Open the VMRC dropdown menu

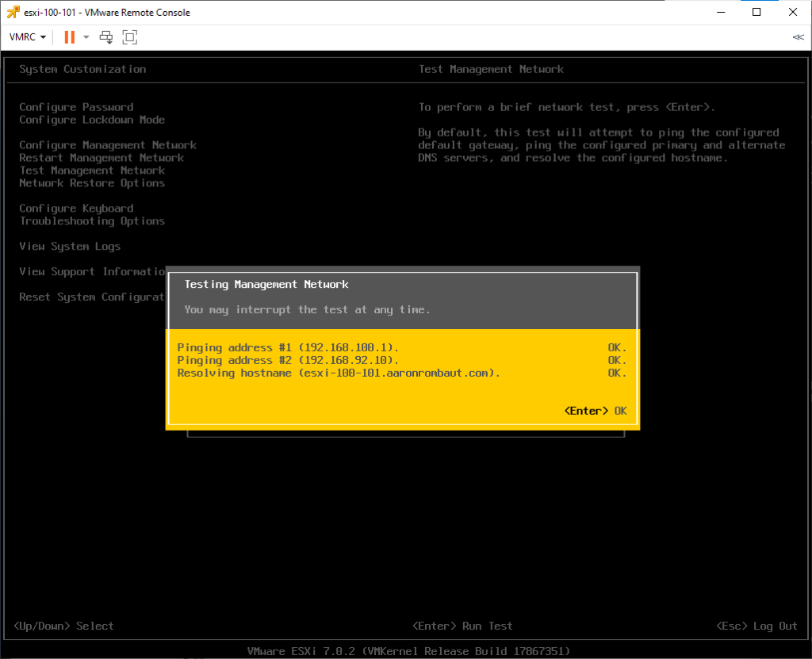[x=28, y=37]
